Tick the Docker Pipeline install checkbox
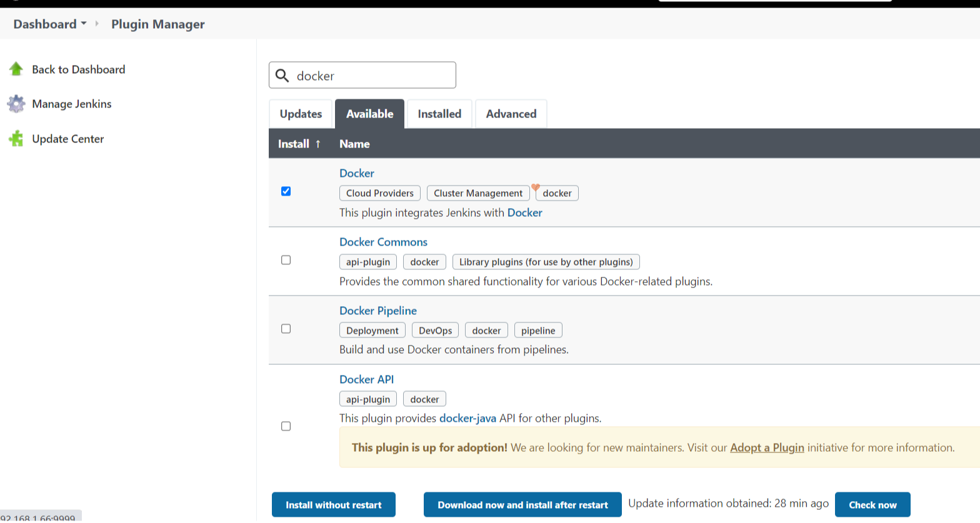Image resolution: width=980 pixels, height=523 pixels. point(286,329)
